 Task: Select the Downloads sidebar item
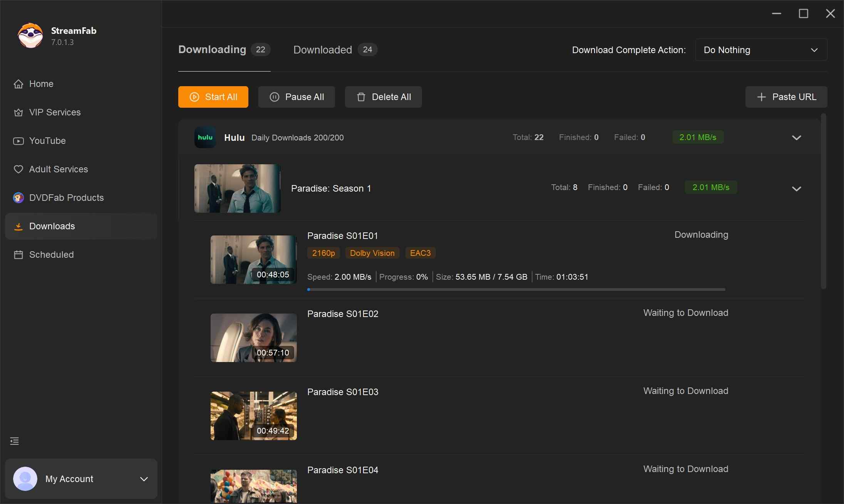(x=52, y=226)
